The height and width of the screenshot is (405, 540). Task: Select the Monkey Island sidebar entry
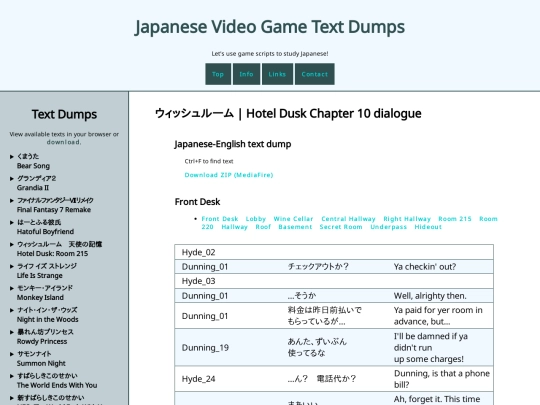[45, 293]
